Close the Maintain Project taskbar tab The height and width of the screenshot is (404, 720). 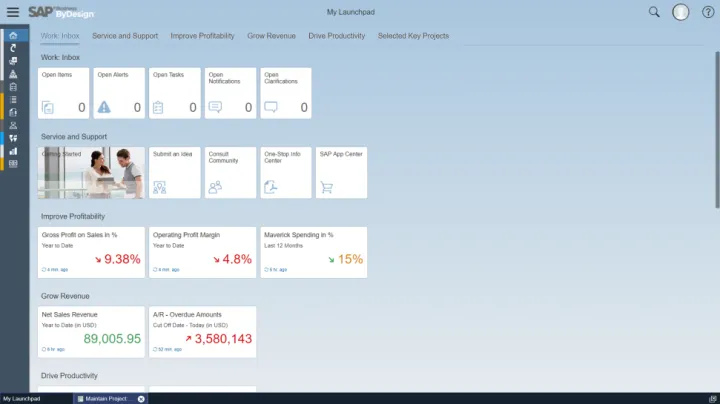point(141,398)
